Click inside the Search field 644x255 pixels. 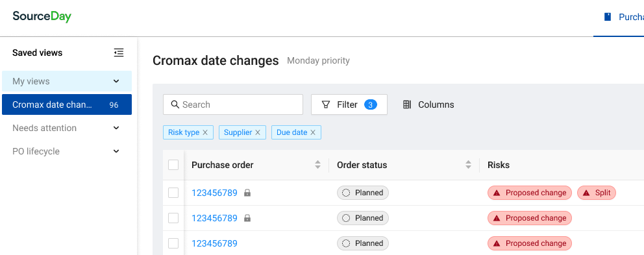pos(233,104)
